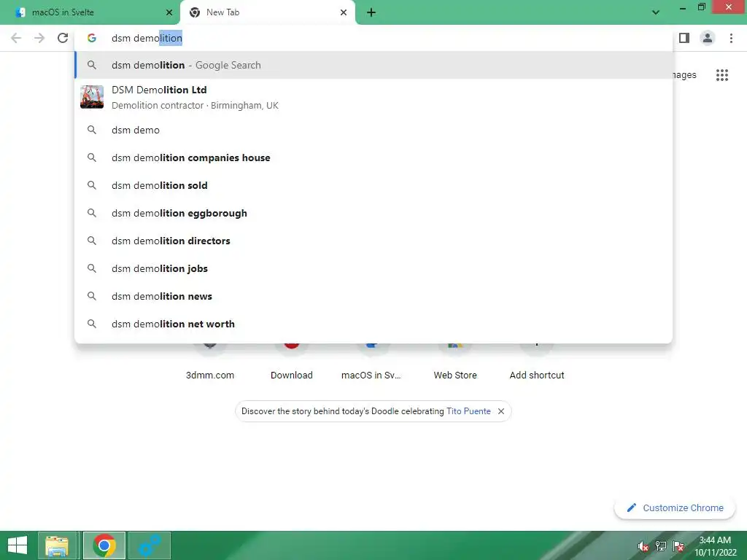This screenshot has height=560, width=747.
Task: Choose the dsm demo suggestion
Action: [373, 130]
